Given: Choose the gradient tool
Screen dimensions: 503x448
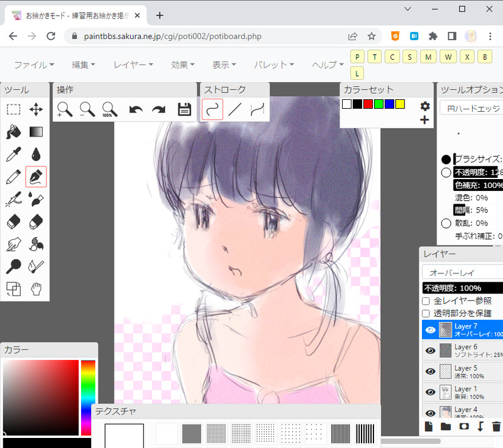Looking at the screenshot, I should 36,132.
